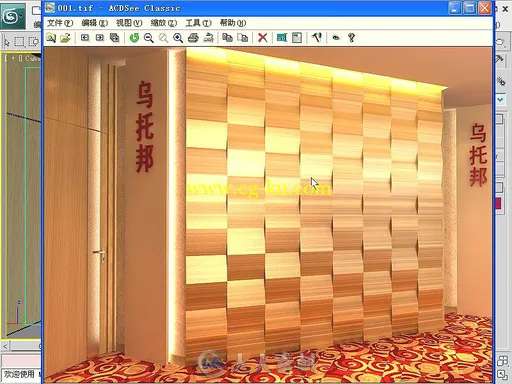Go to the previous image
Screen dimensions: 512x384
point(85,38)
